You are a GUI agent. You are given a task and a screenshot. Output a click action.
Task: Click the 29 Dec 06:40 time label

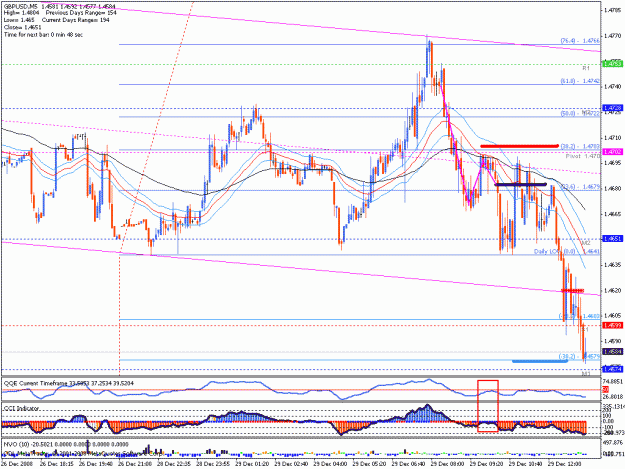click(x=408, y=464)
